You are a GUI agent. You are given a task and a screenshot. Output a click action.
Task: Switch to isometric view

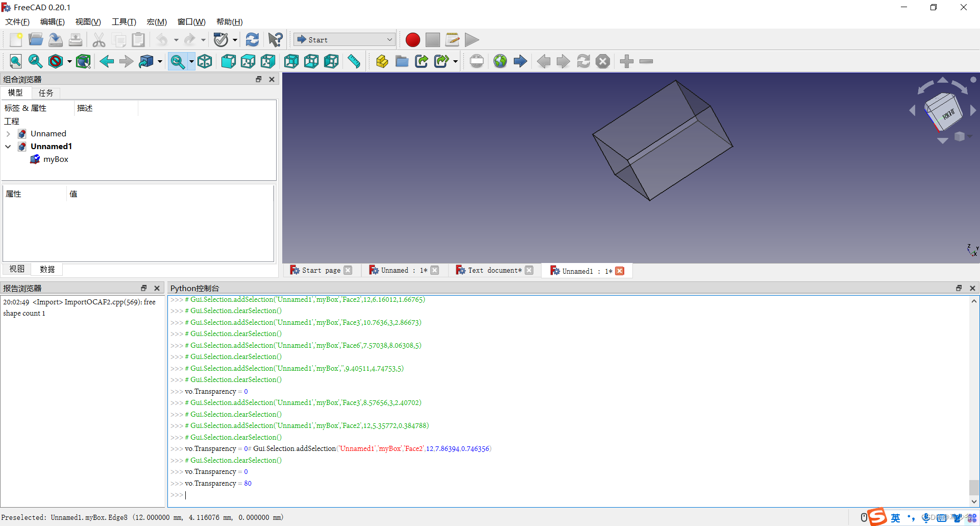[205, 61]
